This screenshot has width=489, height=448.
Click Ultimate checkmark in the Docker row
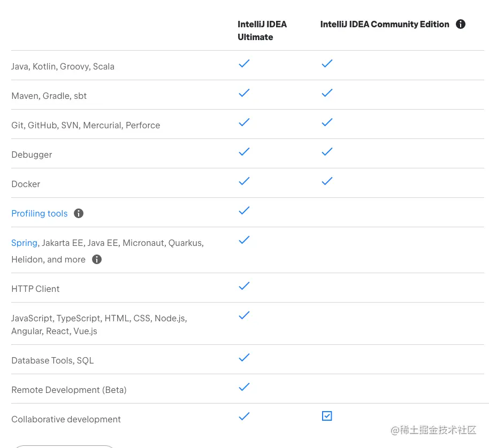pos(244,181)
